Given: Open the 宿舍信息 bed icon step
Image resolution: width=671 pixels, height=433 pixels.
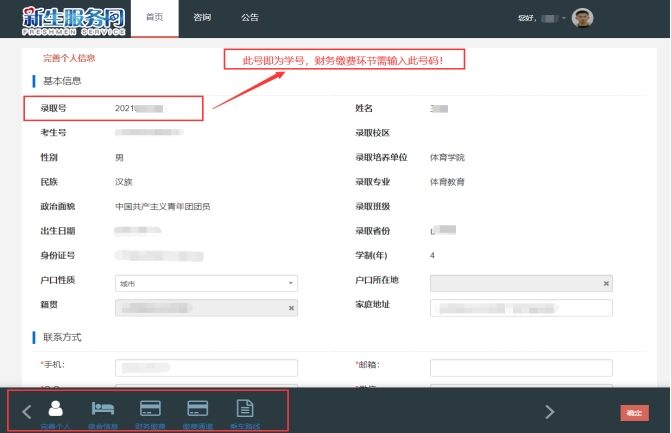Looking at the screenshot, I should pyautogui.click(x=104, y=409).
